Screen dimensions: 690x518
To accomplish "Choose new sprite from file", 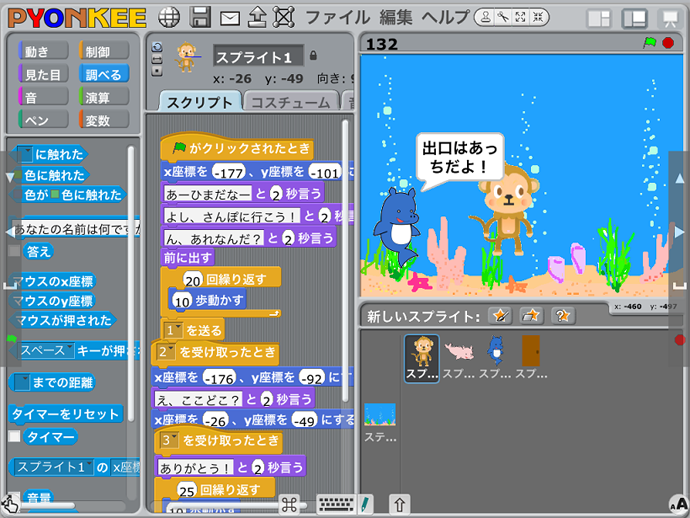I will (531, 316).
